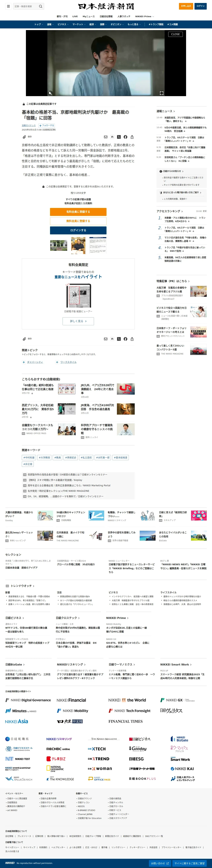Click the blue ログインする button
The width and height of the screenshot is (212, 868).
pos(78,230)
